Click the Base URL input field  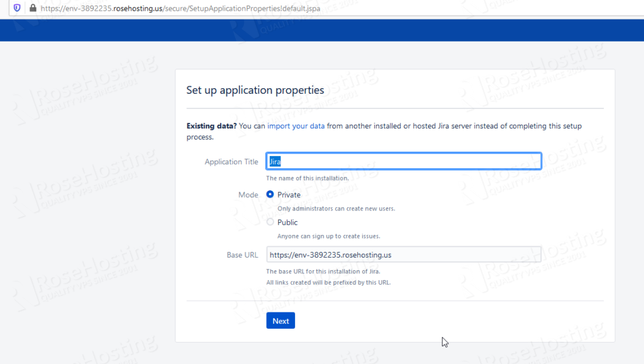402,254
